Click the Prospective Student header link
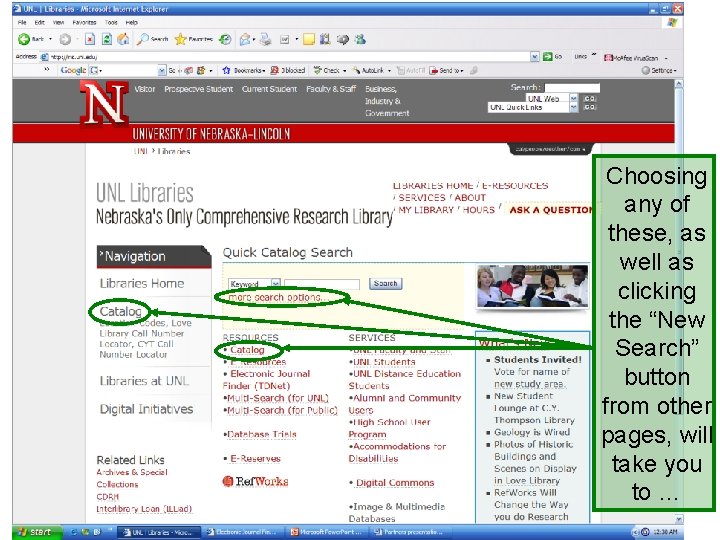The image size is (720, 540). point(198,89)
